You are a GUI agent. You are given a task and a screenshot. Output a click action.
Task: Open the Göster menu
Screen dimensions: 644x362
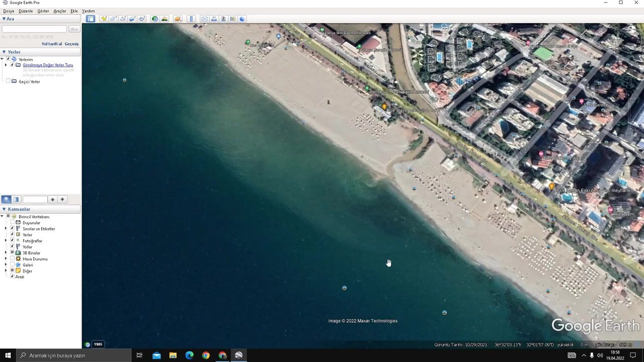43,11
